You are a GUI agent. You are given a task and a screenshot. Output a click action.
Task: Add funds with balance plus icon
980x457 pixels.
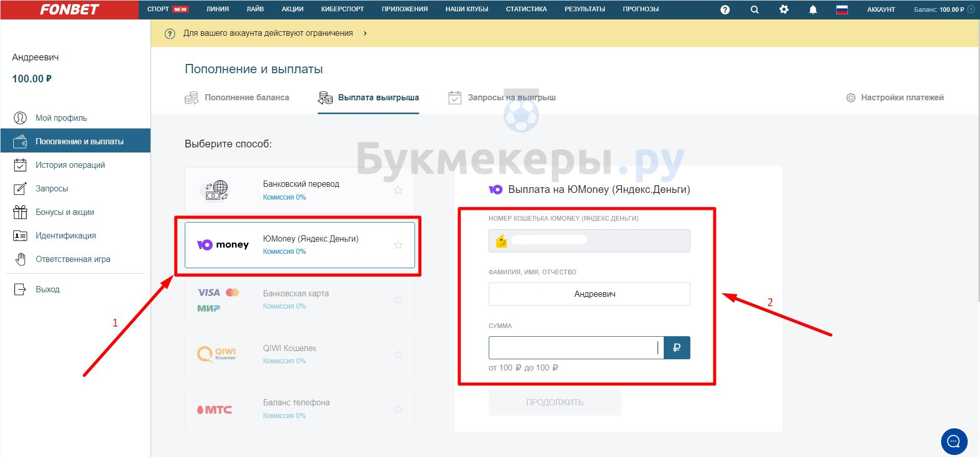pyautogui.click(x=971, y=9)
